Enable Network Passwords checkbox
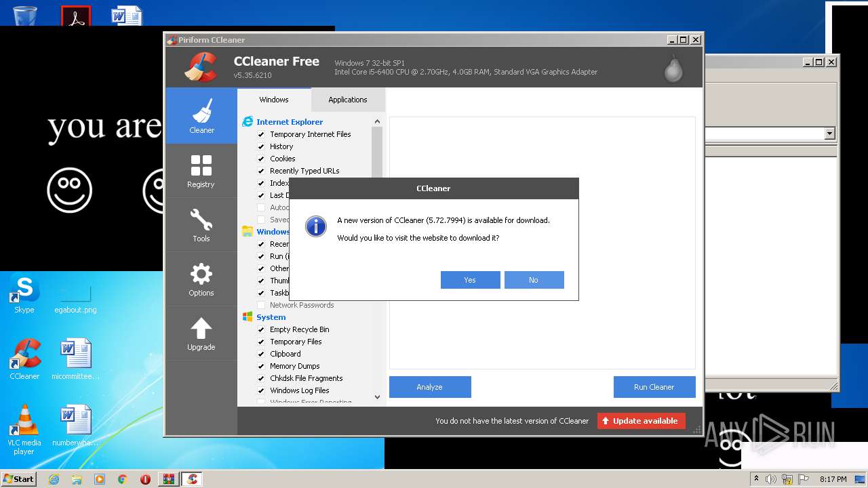Screen dimensions: 868x488 click(x=261, y=305)
